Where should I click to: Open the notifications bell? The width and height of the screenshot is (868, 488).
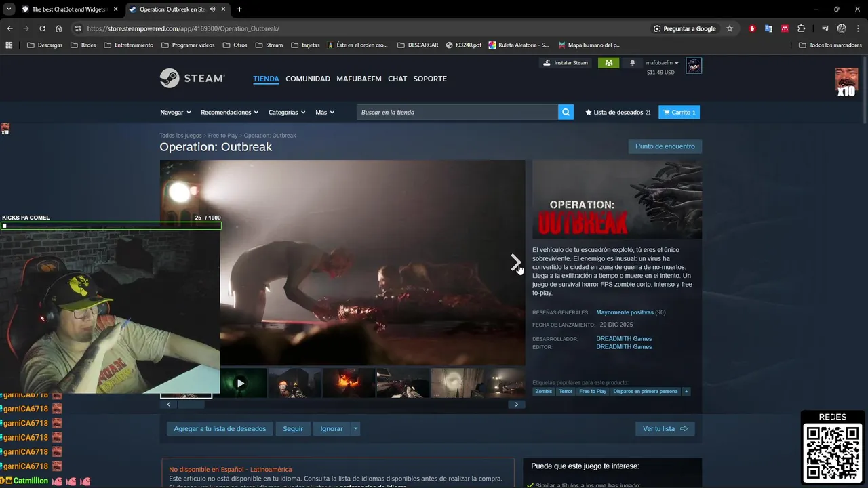(632, 63)
